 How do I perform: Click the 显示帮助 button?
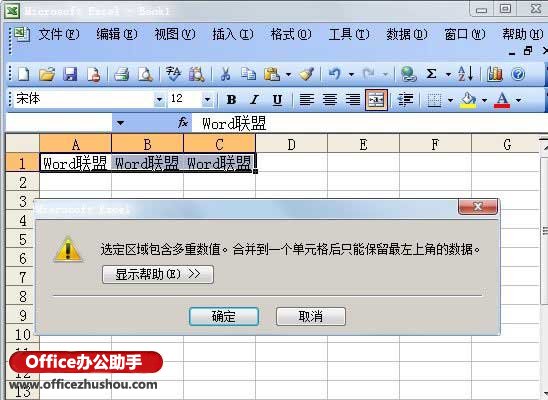(x=158, y=274)
